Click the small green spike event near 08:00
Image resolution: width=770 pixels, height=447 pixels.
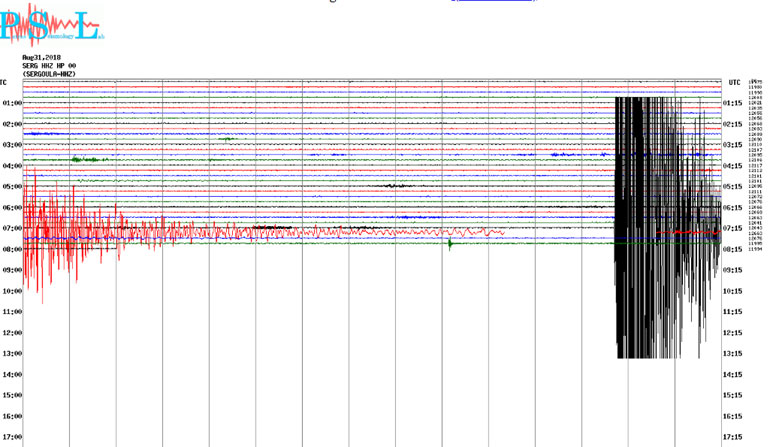(450, 243)
